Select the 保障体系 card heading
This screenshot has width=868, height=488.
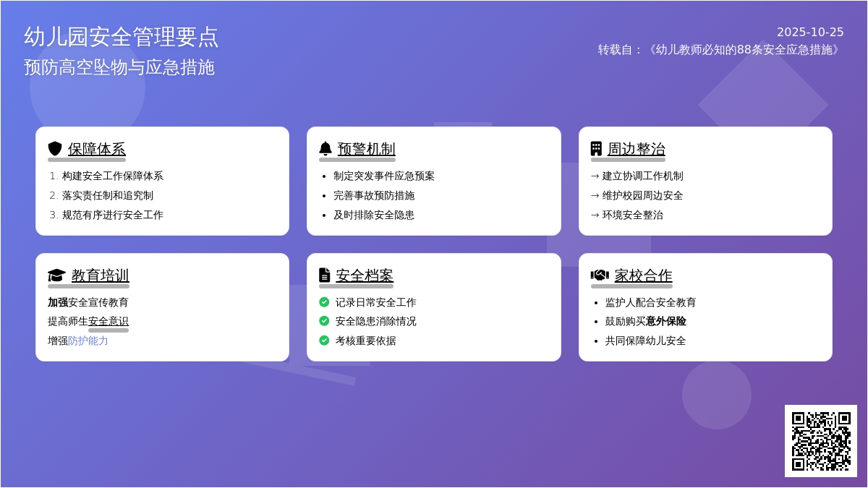(x=97, y=150)
